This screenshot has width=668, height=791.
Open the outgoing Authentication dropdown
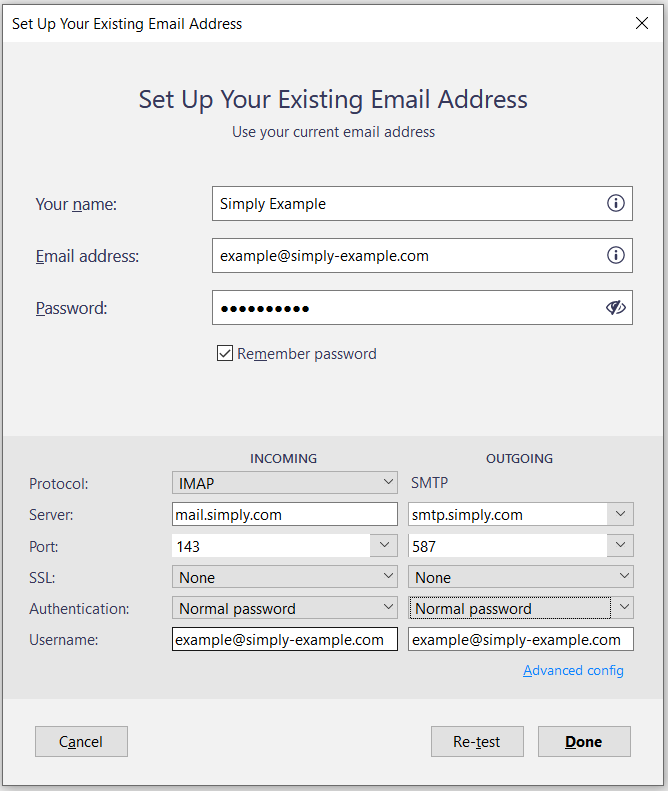521,608
